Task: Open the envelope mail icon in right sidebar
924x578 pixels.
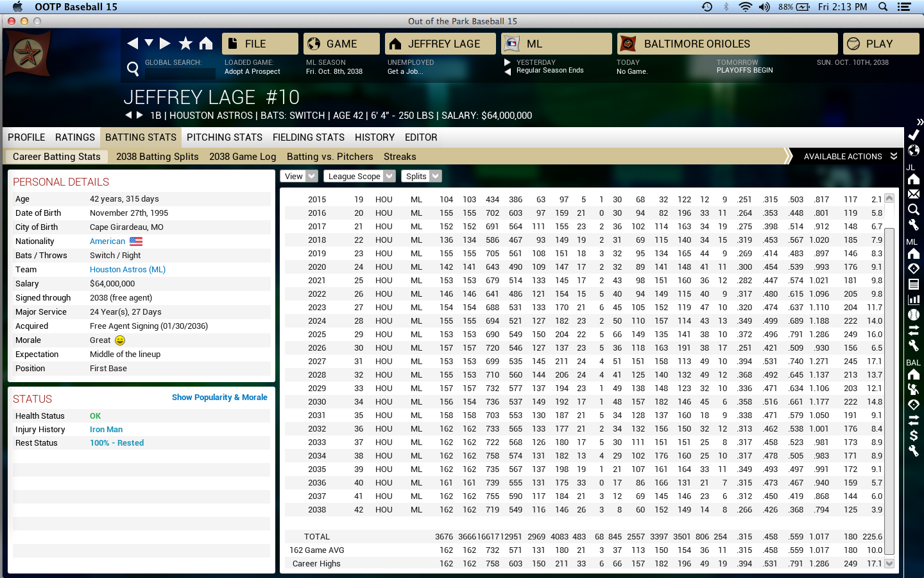Action: 914,195
